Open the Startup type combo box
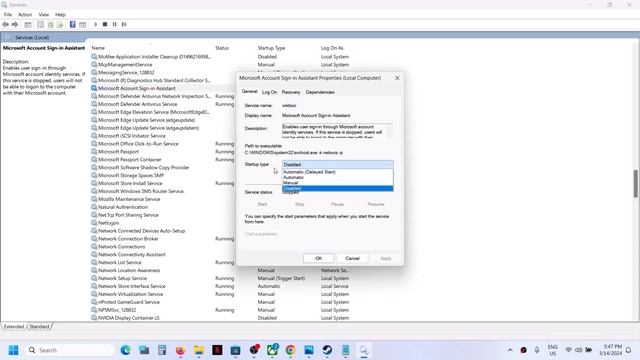This screenshot has width=640, height=360. click(x=338, y=164)
